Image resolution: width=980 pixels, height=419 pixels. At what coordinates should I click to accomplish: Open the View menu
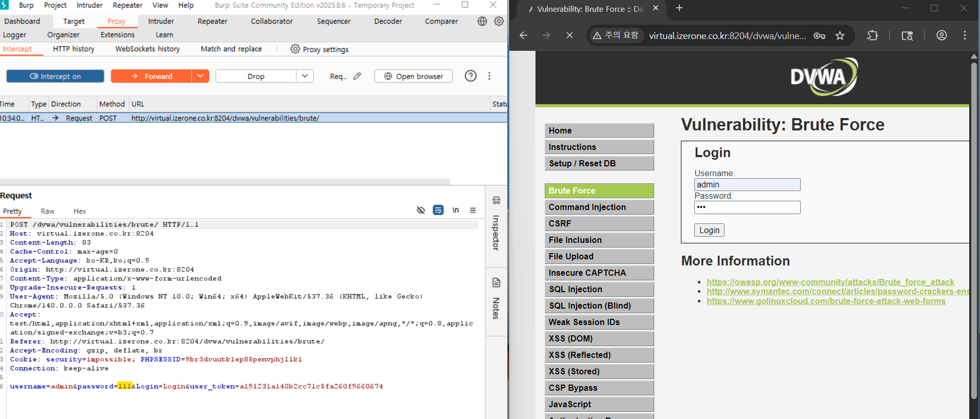(x=160, y=5)
